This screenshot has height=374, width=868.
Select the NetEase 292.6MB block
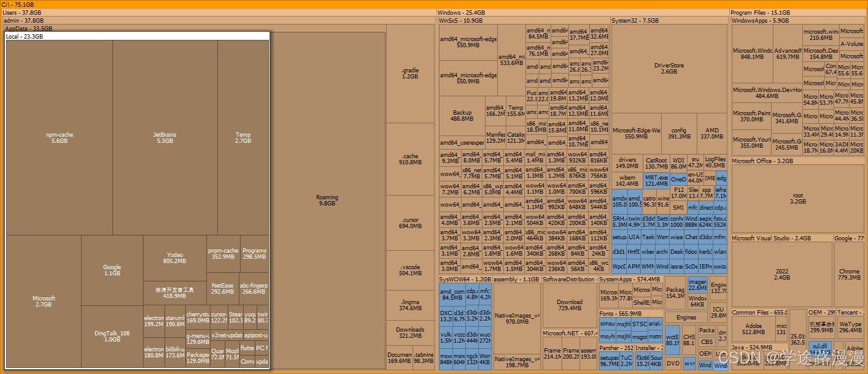(x=223, y=289)
